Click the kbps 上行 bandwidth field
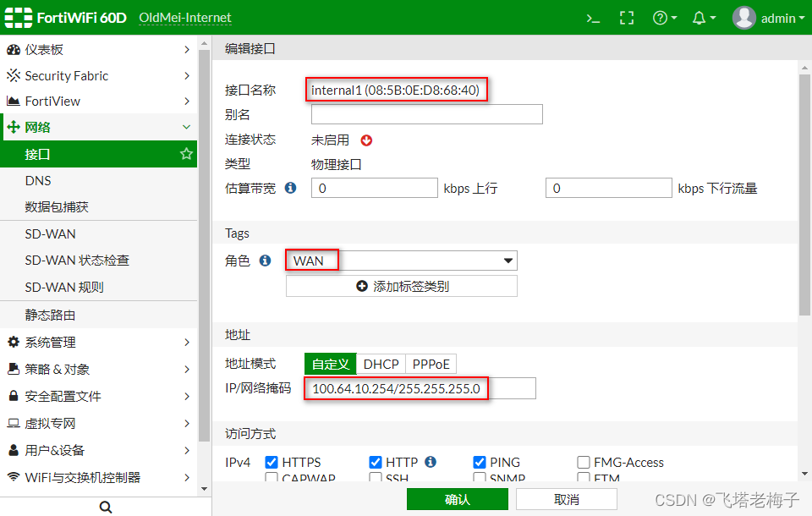Viewport: 812px width, 516px height. (x=375, y=188)
